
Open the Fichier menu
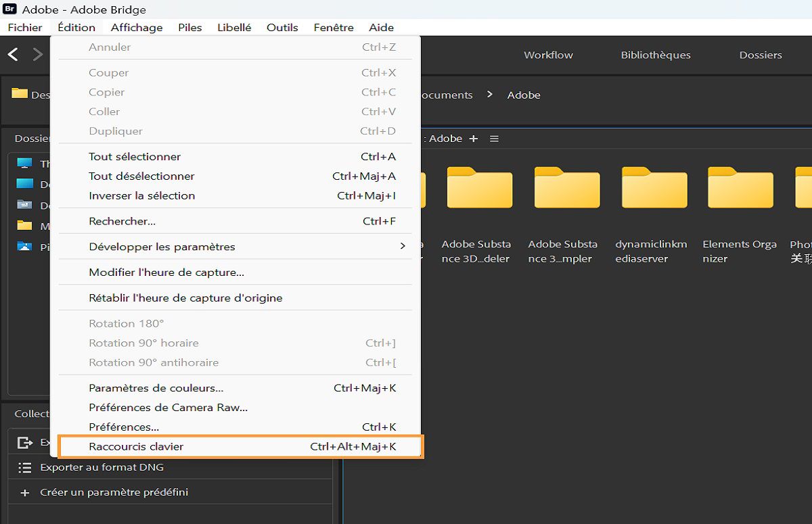[25, 28]
